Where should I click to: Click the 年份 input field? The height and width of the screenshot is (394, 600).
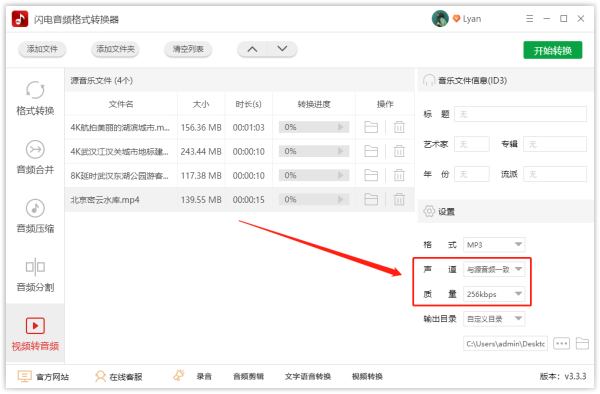point(471,174)
